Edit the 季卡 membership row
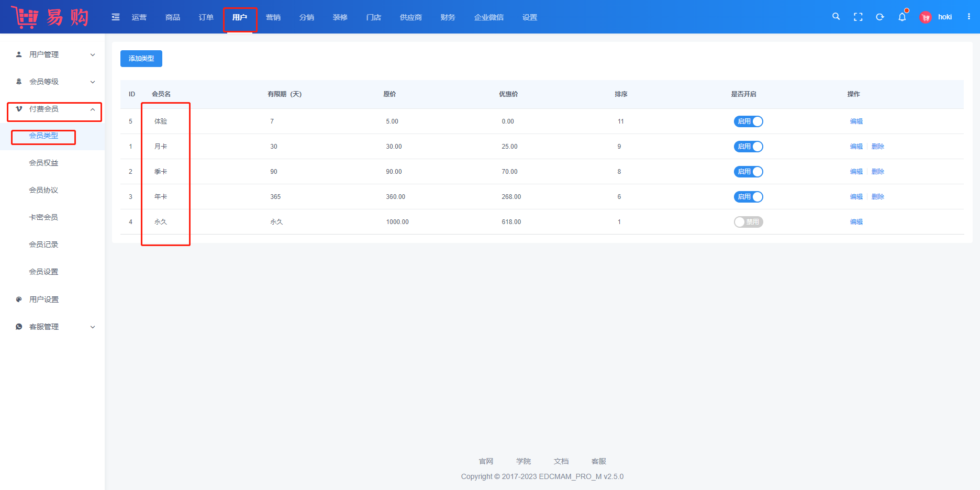980x490 pixels. click(x=856, y=172)
